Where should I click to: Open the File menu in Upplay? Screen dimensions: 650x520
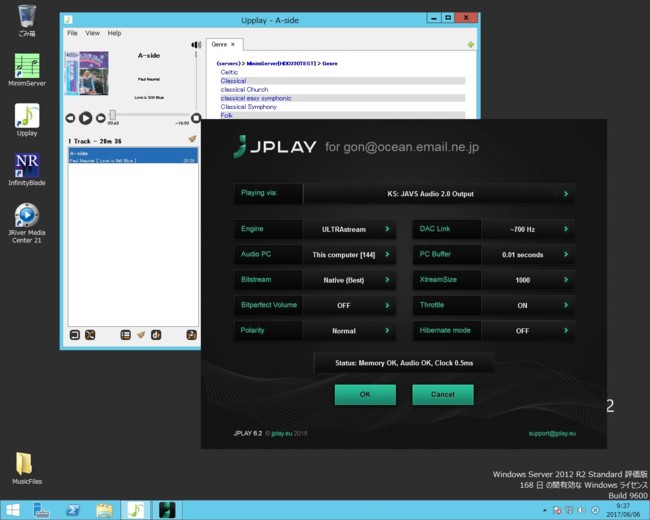coord(72,33)
